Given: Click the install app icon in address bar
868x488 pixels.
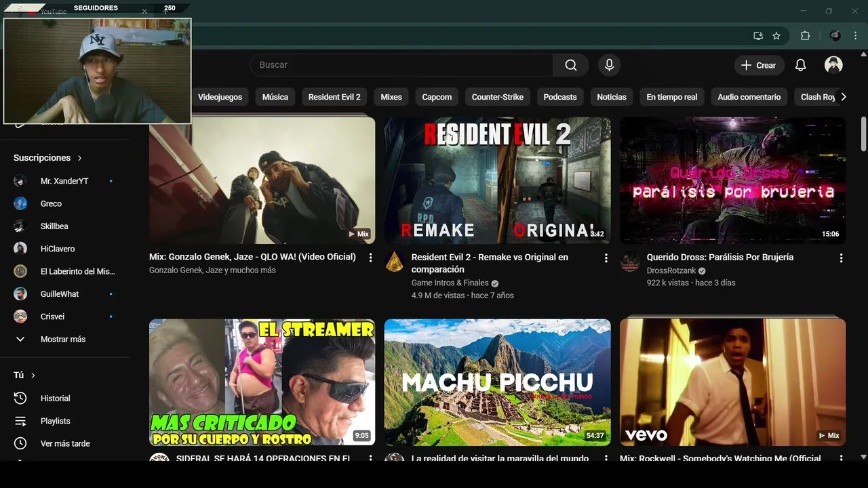Looking at the screenshot, I should click(758, 36).
